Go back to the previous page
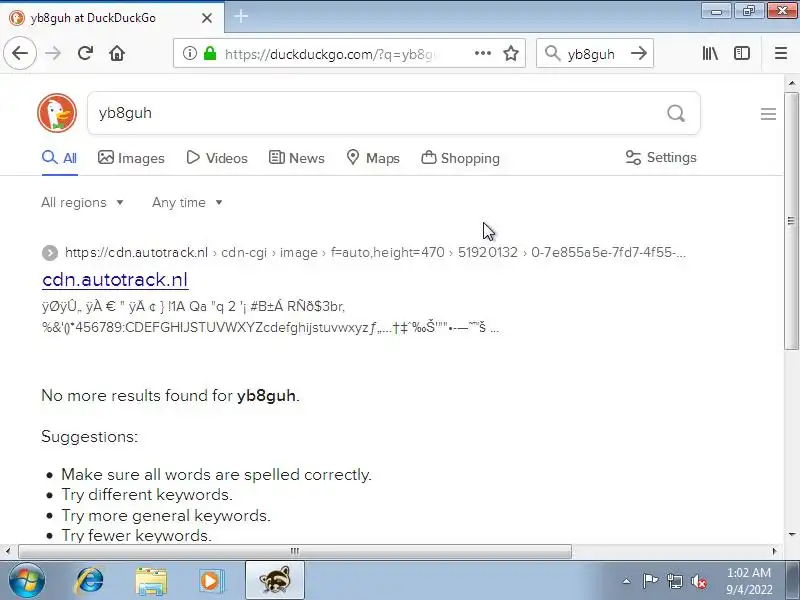 point(20,53)
